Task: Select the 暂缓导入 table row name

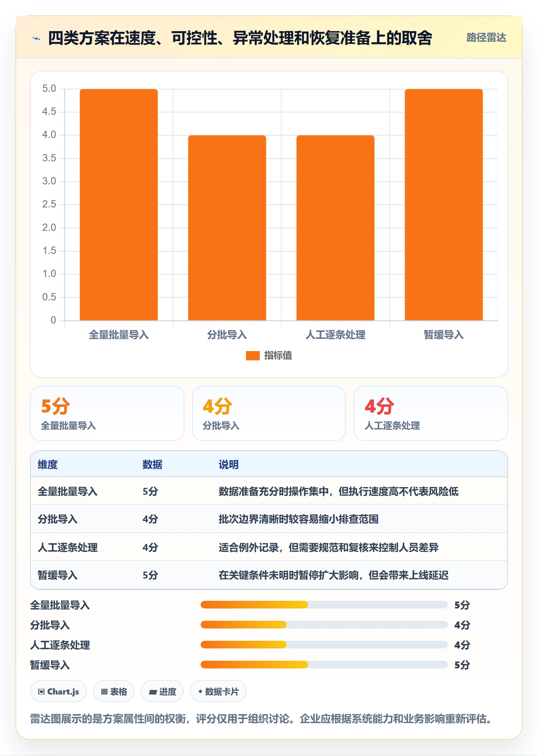Action: point(58,575)
